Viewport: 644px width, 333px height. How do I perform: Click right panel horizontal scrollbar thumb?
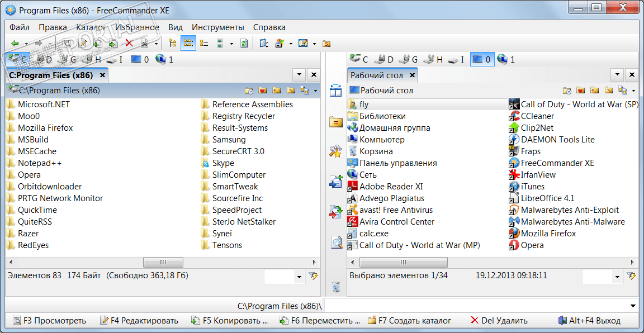(403, 261)
